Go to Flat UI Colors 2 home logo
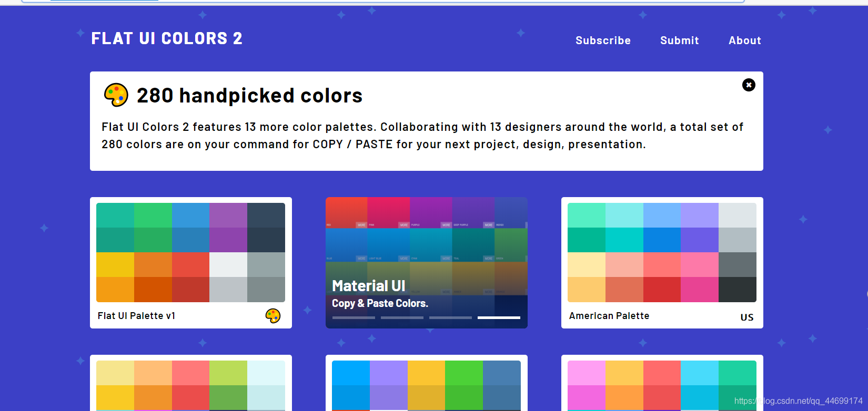This screenshot has width=868, height=411. pos(167,38)
